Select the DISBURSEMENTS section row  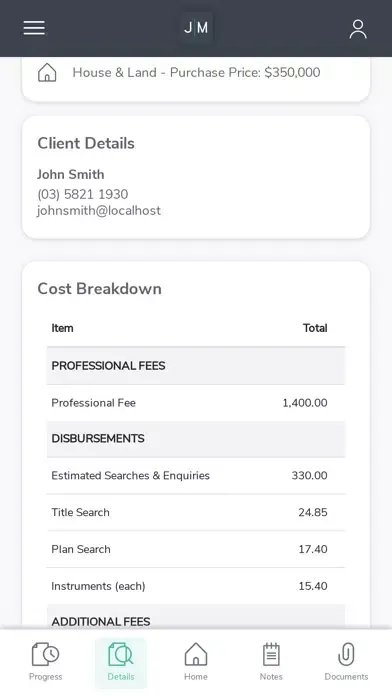(196, 439)
